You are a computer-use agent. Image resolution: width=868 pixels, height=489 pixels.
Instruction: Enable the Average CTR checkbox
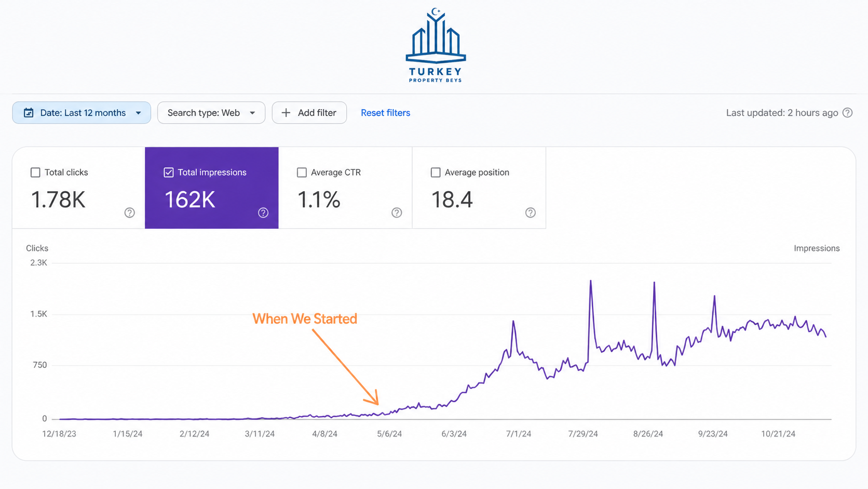coord(302,173)
